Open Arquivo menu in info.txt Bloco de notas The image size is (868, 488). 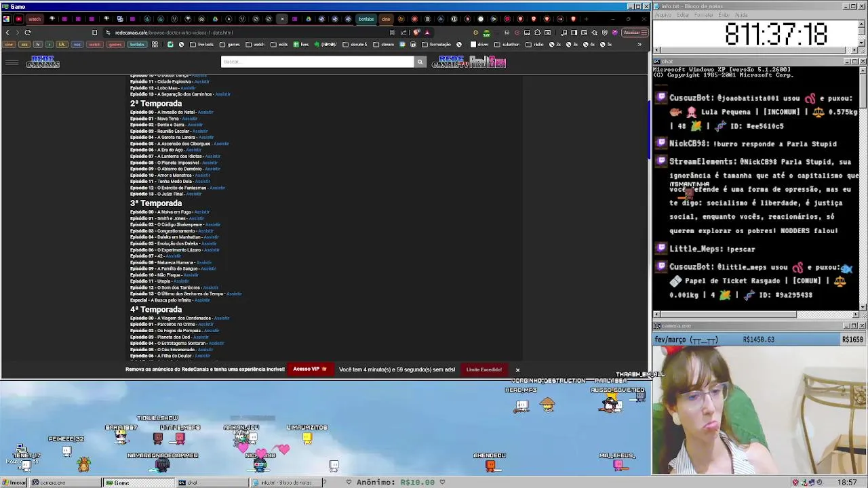(x=663, y=15)
